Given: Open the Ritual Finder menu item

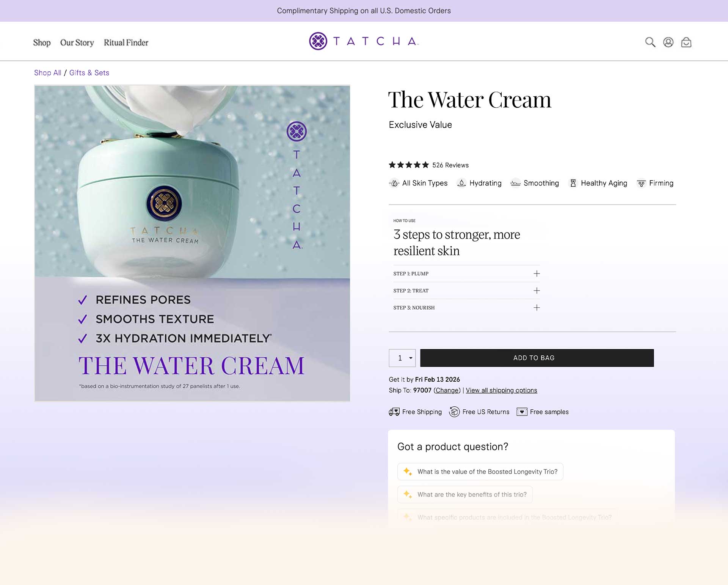Looking at the screenshot, I should tap(126, 42).
